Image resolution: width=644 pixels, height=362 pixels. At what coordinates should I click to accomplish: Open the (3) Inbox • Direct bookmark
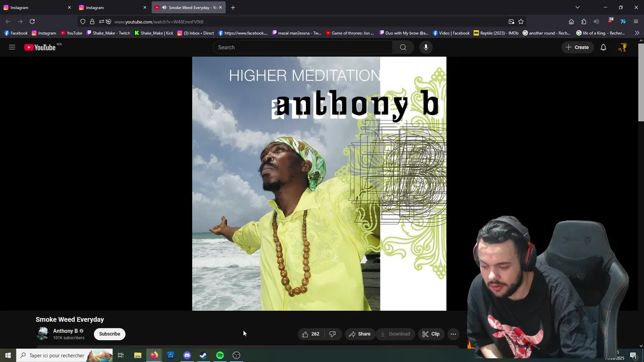click(195, 33)
